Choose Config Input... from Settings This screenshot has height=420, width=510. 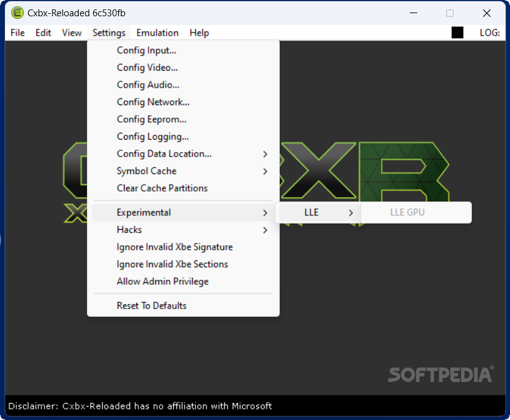click(183, 51)
